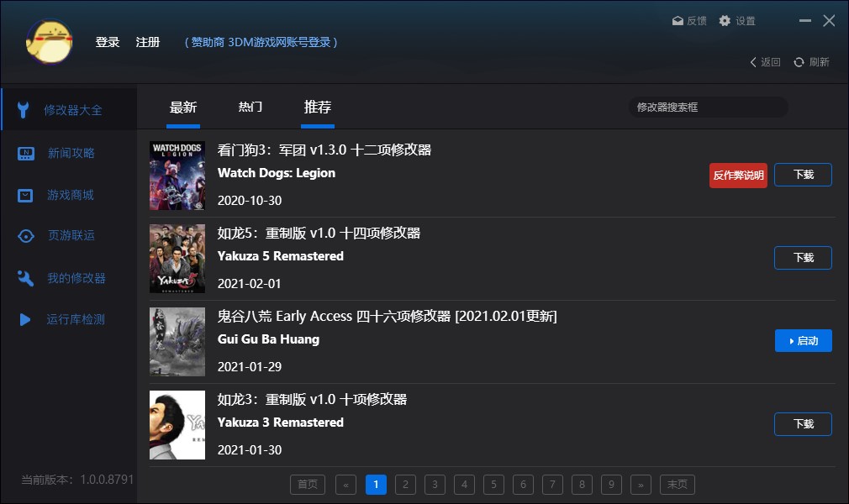
Task: Click the 3DM游戏网账号登录 sponsor link
Action: (x=261, y=42)
